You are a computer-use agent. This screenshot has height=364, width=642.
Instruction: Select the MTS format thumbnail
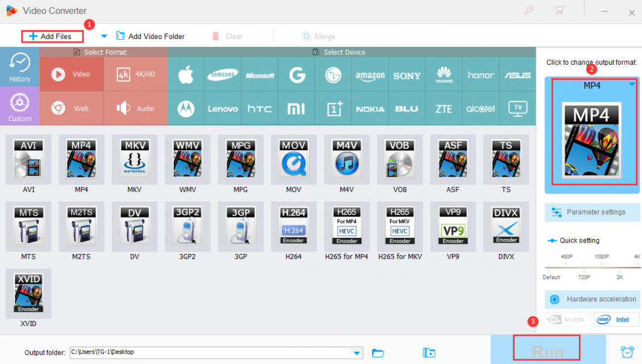pos(28,226)
